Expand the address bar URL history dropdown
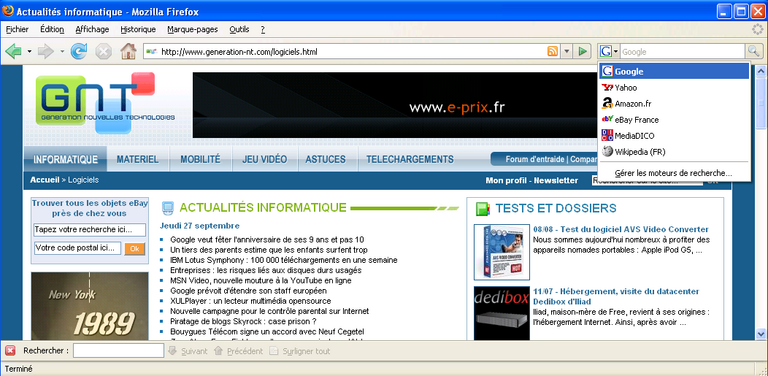Viewport: 768px width, 376px height. (566, 51)
